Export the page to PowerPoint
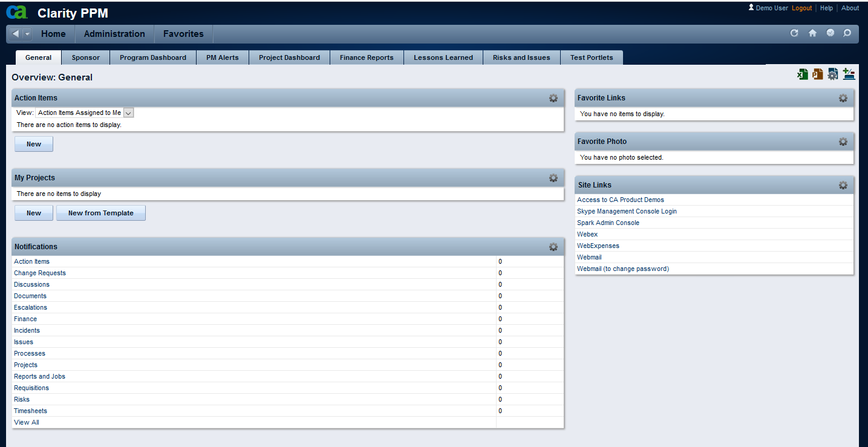This screenshot has height=447, width=868. pyautogui.click(x=818, y=74)
